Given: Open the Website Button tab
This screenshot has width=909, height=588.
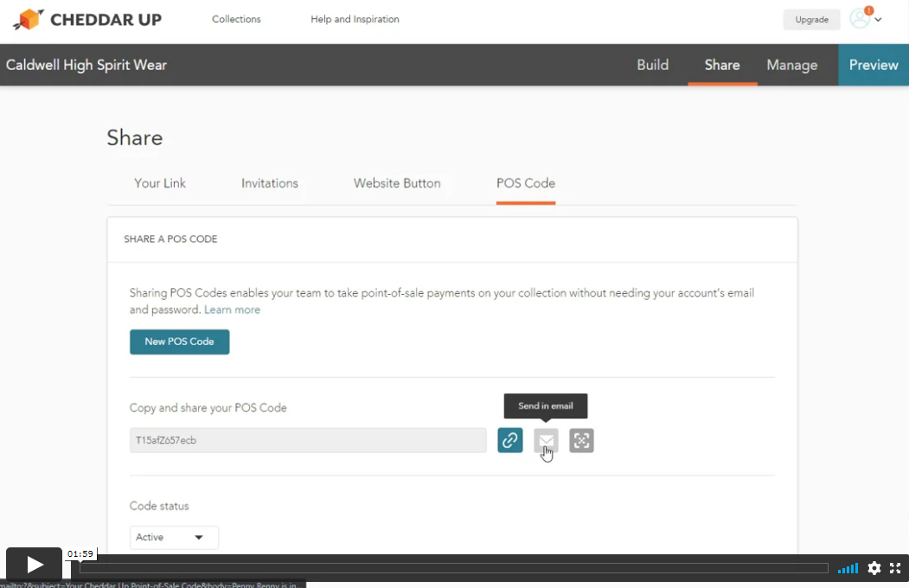Looking at the screenshot, I should 397,183.
